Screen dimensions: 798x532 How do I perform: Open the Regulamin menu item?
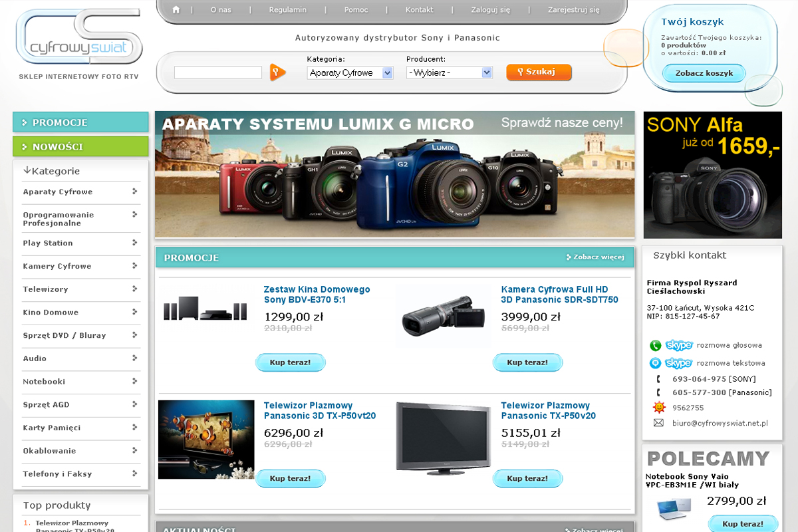tap(287, 10)
